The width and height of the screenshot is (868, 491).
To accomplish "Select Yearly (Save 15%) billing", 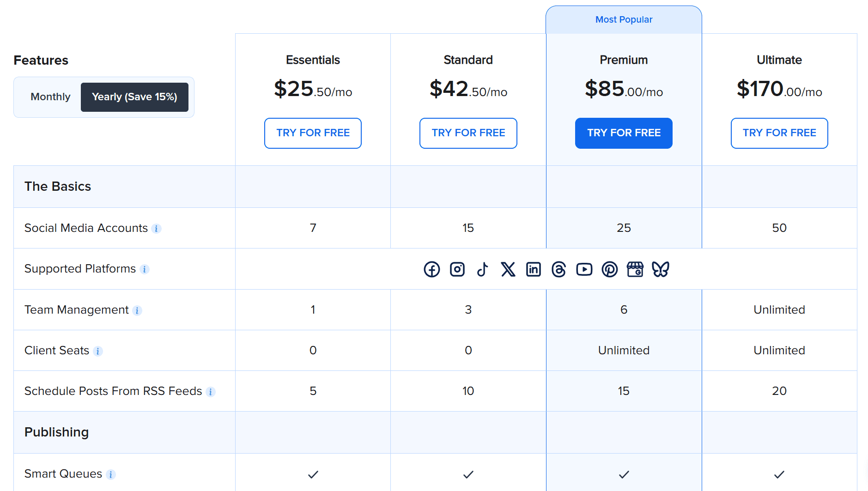I will click(x=134, y=97).
